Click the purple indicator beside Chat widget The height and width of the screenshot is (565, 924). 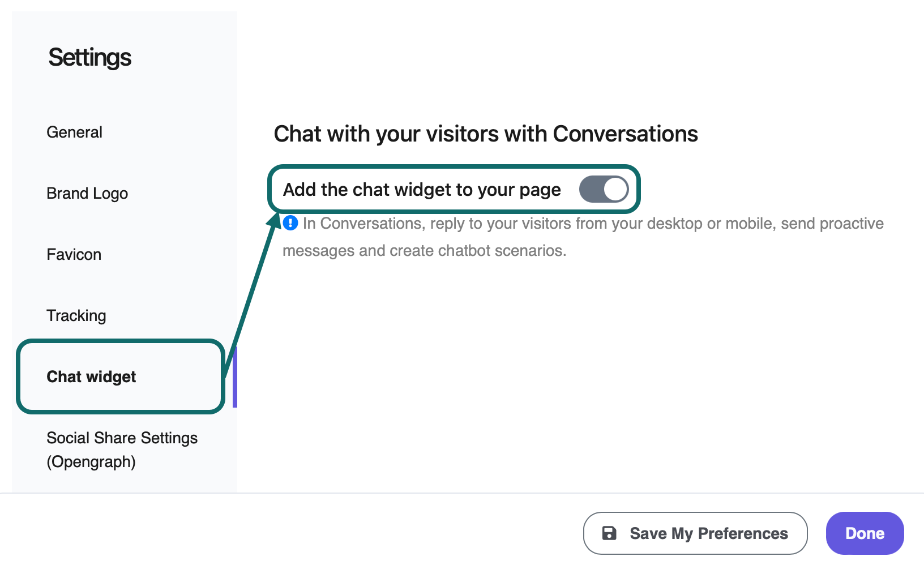click(234, 376)
